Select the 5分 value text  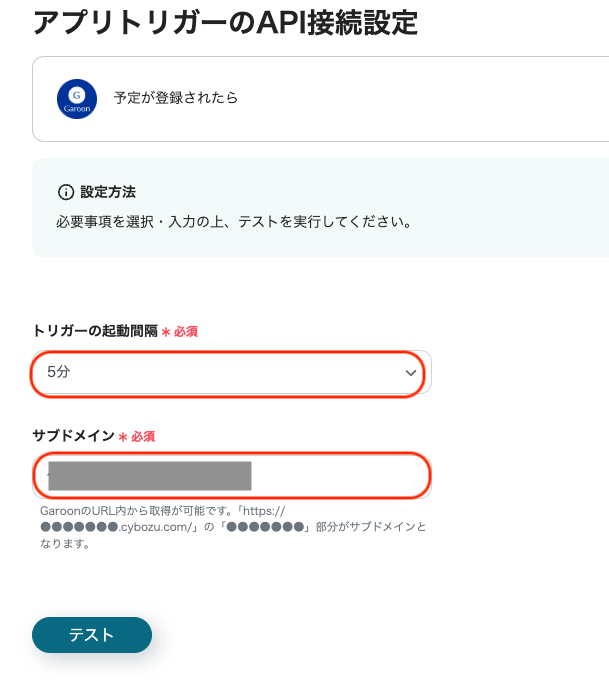[59, 372]
